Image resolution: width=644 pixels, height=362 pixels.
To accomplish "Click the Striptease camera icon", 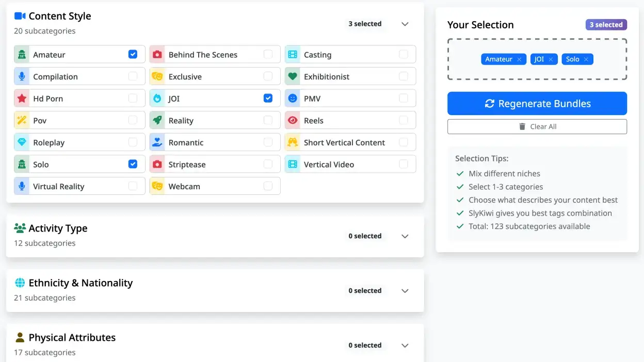I will (157, 164).
